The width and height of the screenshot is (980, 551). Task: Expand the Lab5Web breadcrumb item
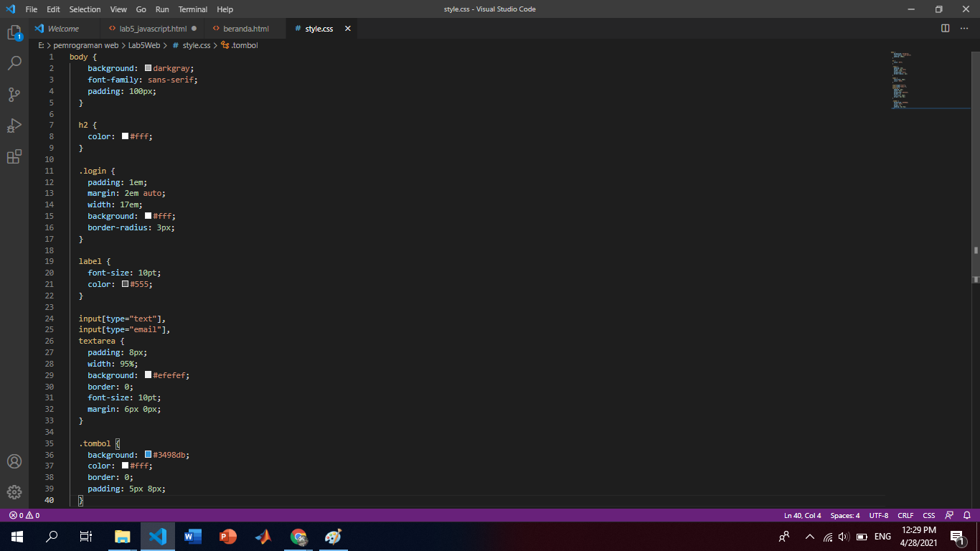pyautogui.click(x=143, y=44)
